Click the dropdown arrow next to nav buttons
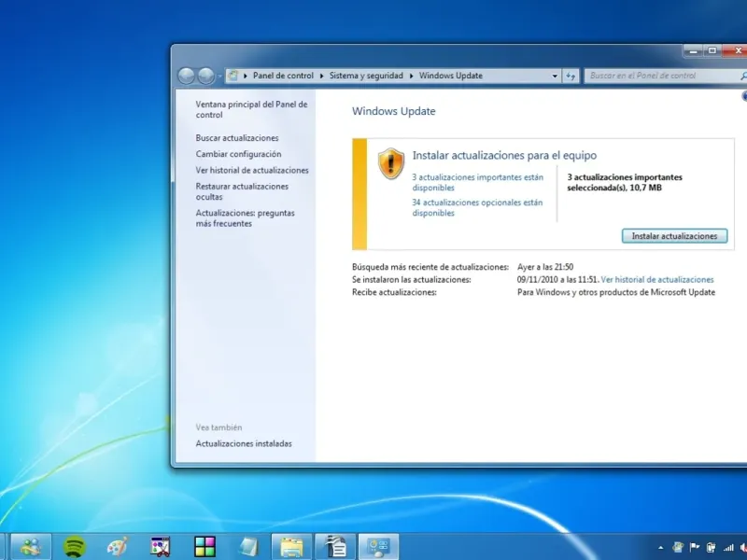 [219, 76]
